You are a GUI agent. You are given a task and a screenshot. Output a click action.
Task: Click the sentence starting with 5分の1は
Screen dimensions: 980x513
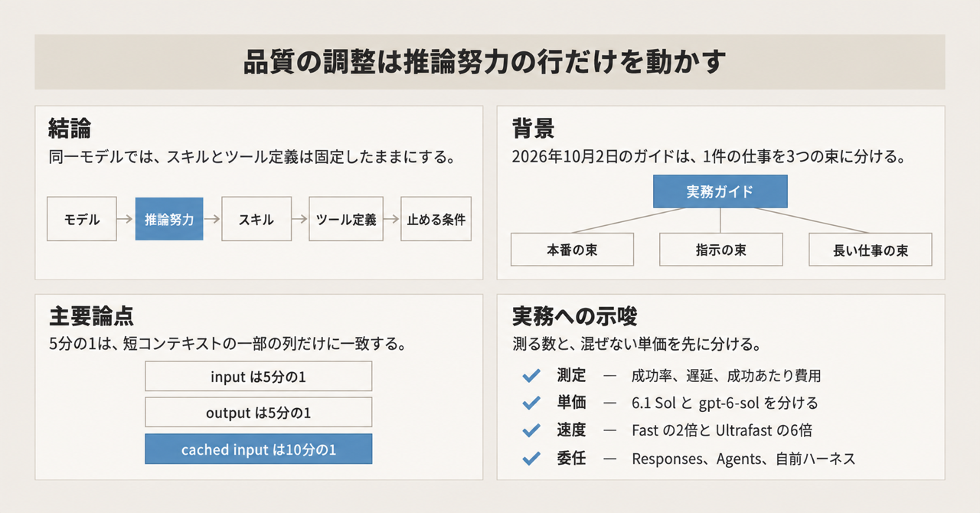click(227, 345)
